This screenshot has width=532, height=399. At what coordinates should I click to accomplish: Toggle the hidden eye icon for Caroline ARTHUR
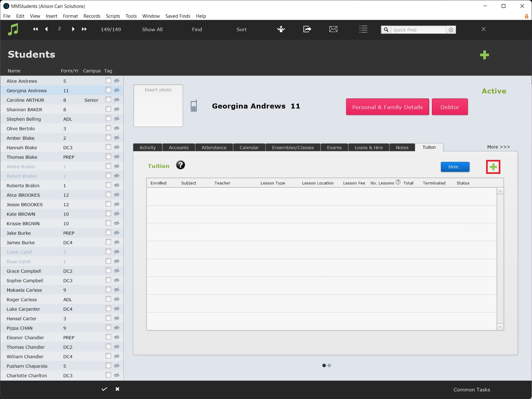click(117, 99)
